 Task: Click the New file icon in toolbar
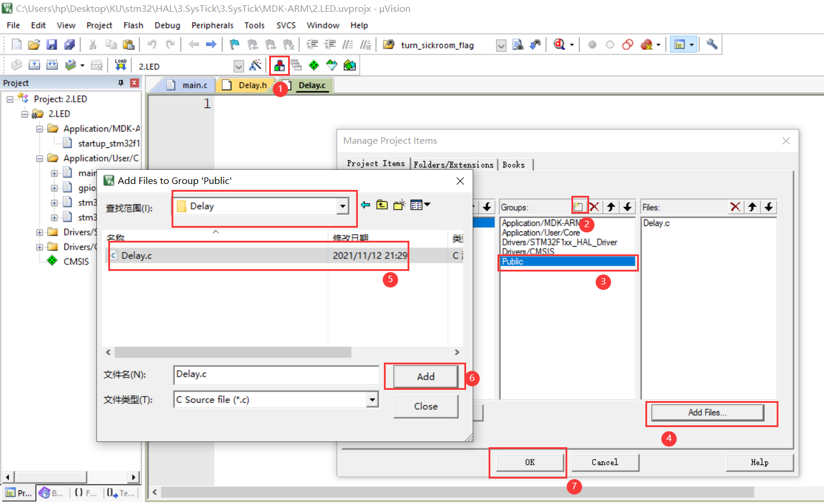pos(17,44)
